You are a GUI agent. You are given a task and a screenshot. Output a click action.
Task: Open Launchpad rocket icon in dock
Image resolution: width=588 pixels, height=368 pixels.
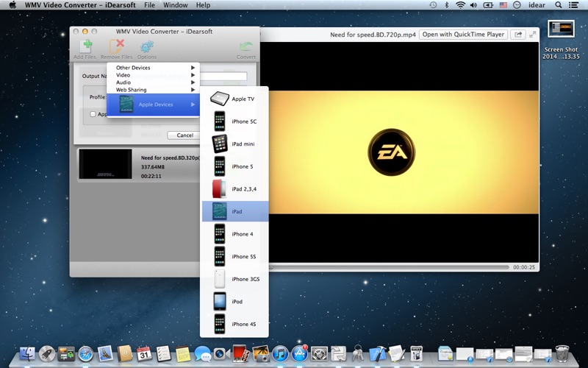[47, 354]
